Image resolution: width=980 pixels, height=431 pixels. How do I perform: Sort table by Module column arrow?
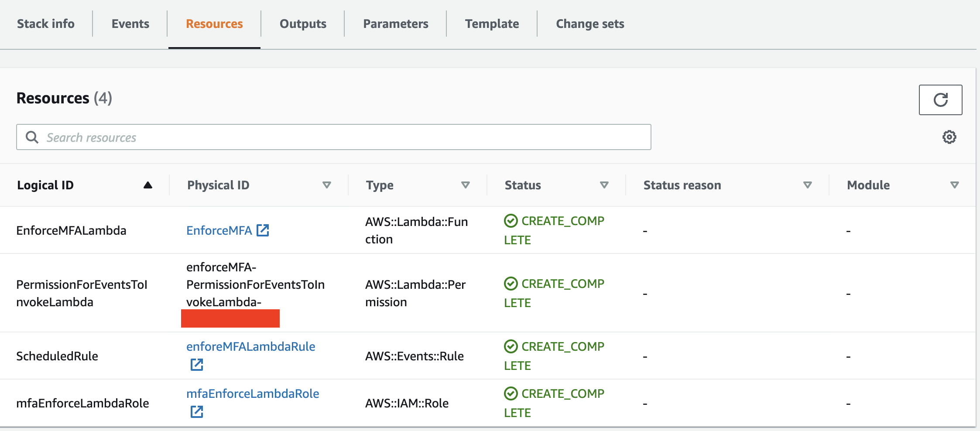pyautogui.click(x=955, y=185)
